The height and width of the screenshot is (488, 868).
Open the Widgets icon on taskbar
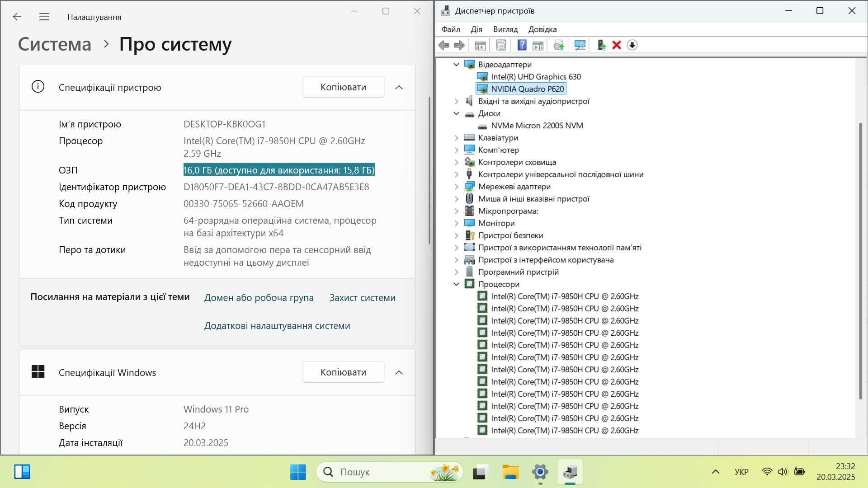(22, 472)
